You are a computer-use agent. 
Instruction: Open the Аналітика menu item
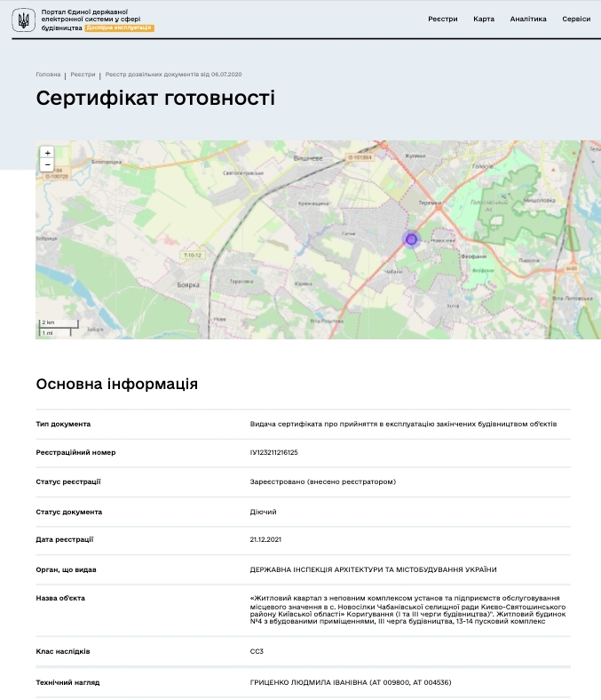click(x=528, y=20)
